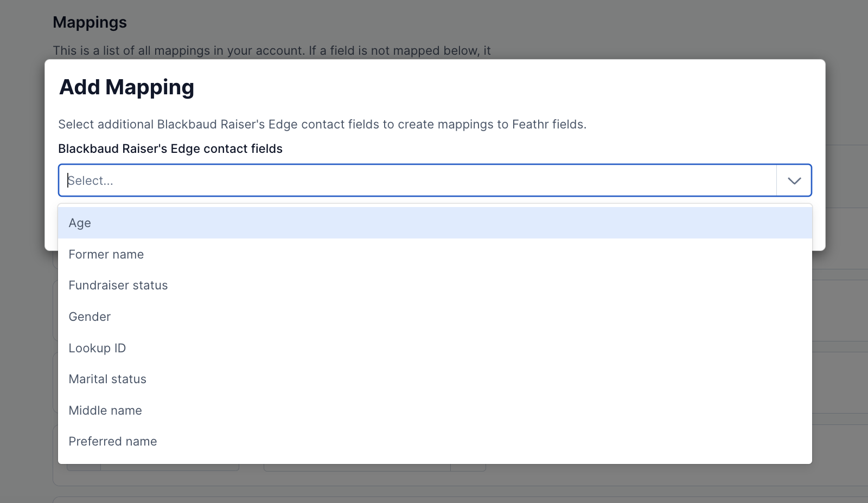This screenshot has height=503, width=868.
Task: Select the Preferred name option
Action: point(435,441)
